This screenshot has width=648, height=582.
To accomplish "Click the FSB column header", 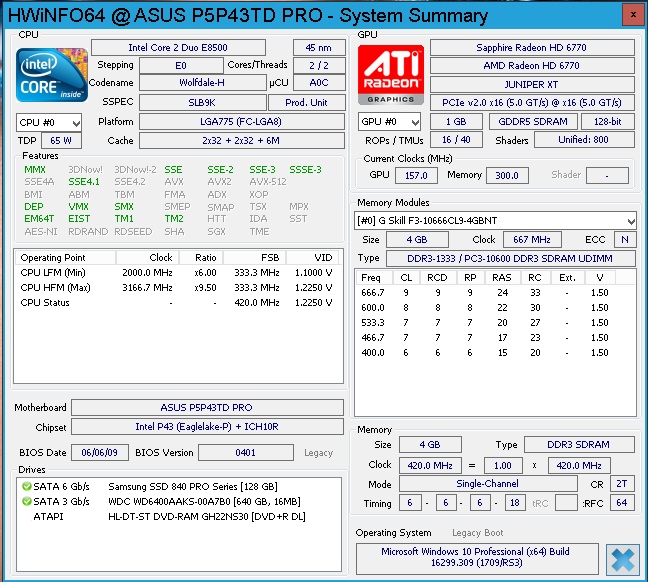I will tap(255, 258).
